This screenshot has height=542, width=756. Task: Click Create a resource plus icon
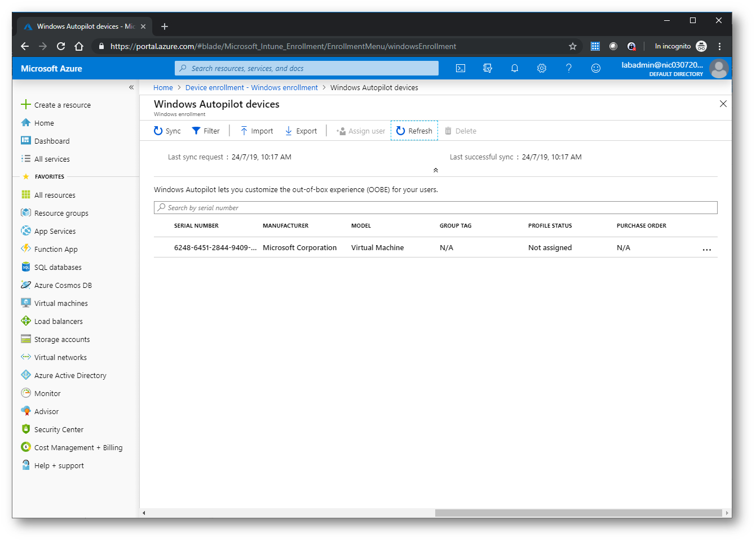25,104
